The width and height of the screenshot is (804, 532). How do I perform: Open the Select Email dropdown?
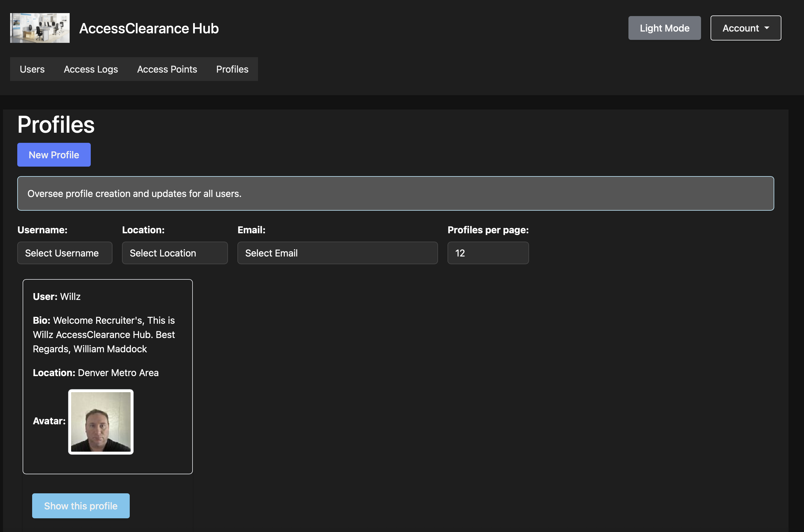(x=337, y=253)
